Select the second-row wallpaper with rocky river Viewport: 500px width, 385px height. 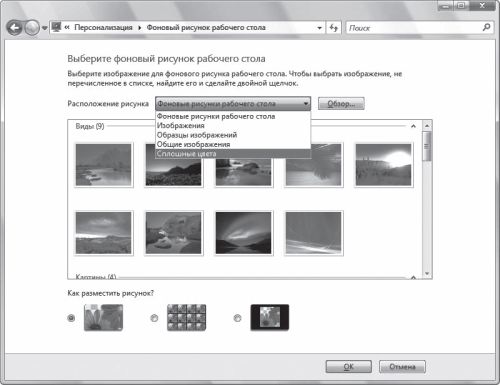point(174,233)
